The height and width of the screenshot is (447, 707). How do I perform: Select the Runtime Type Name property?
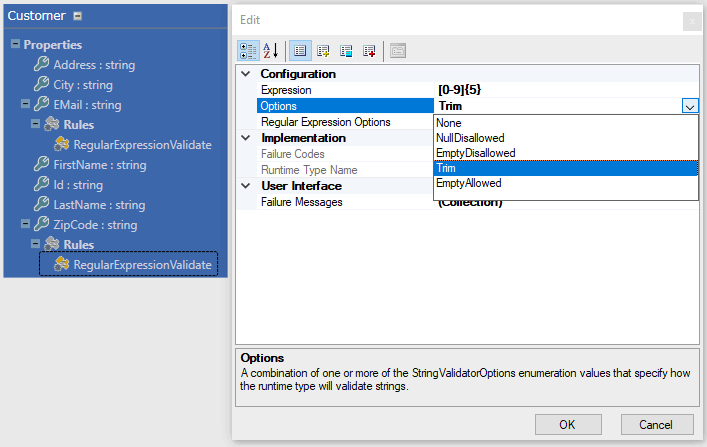point(345,170)
